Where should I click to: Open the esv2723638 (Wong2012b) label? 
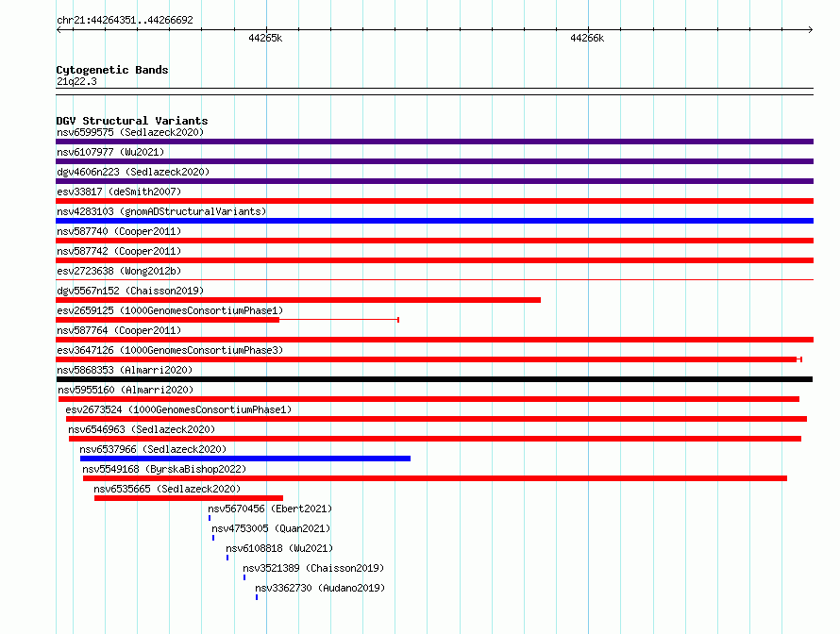point(119,271)
